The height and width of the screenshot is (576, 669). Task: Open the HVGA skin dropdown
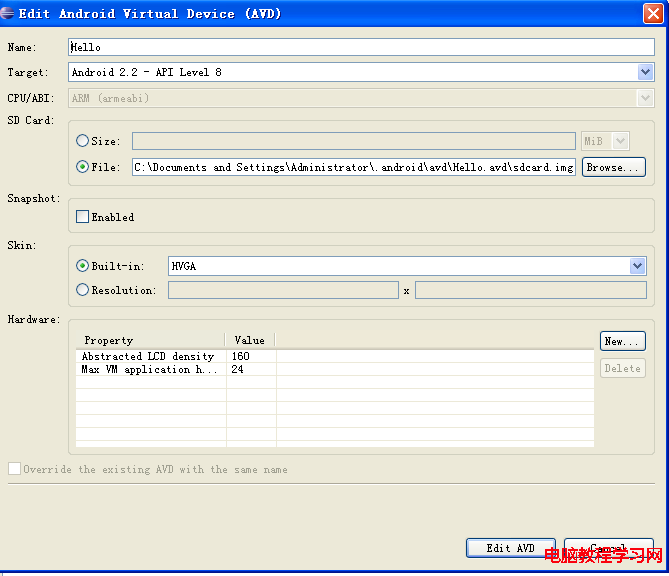(x=407, y=266)
